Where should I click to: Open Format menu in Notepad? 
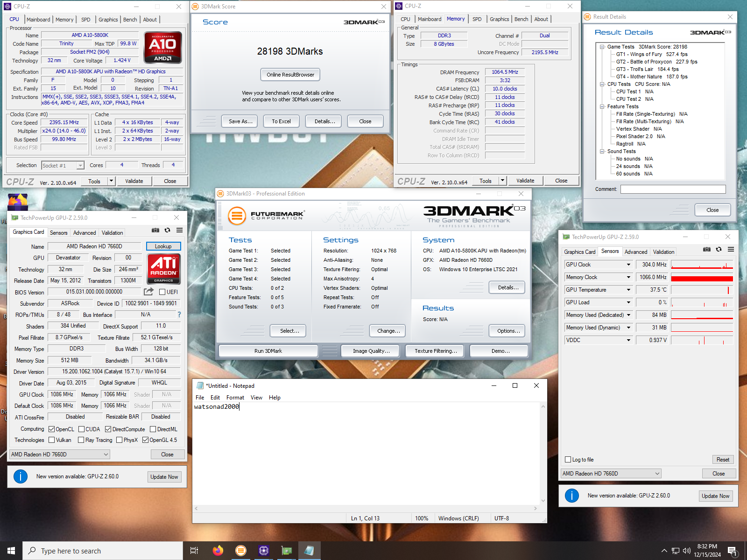(x=235, y=398)
